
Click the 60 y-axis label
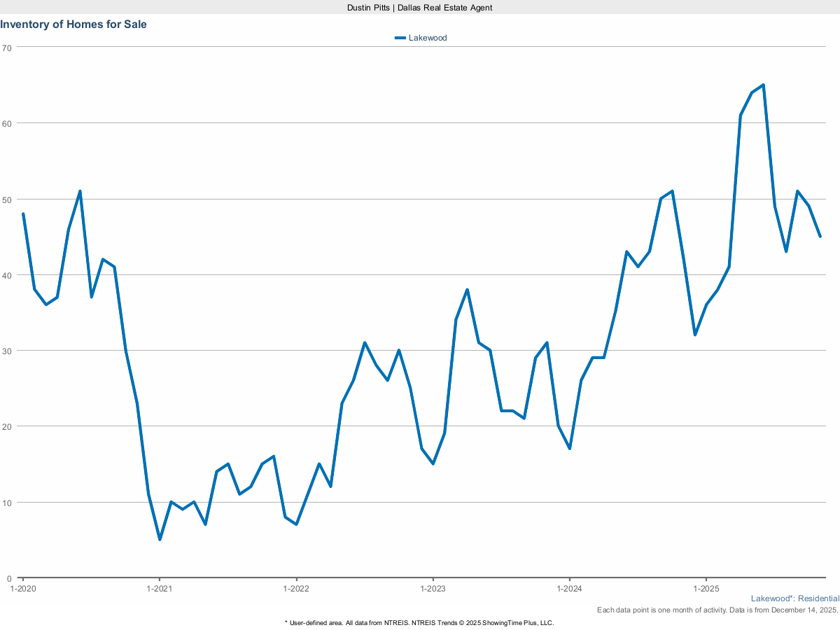pos(7,123)
